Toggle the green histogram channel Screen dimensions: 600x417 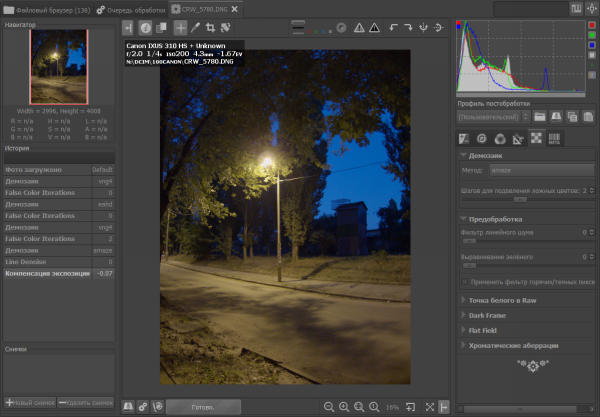click(592, 35)
